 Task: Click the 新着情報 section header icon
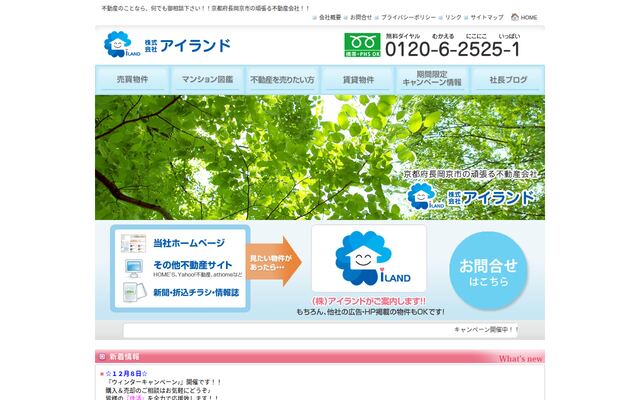(x=102, y=357)
